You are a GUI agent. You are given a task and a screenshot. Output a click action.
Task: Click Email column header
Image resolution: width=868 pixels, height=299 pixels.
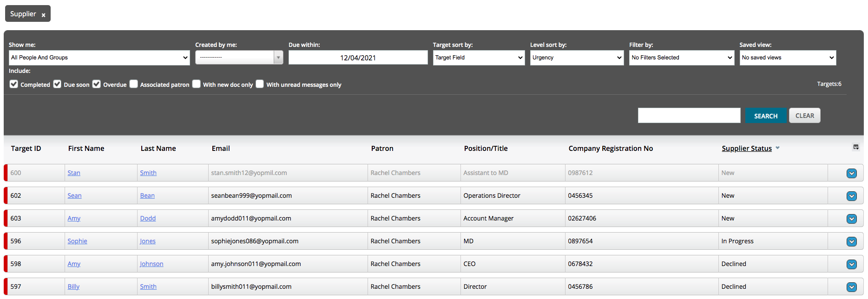tap(221, 149)
